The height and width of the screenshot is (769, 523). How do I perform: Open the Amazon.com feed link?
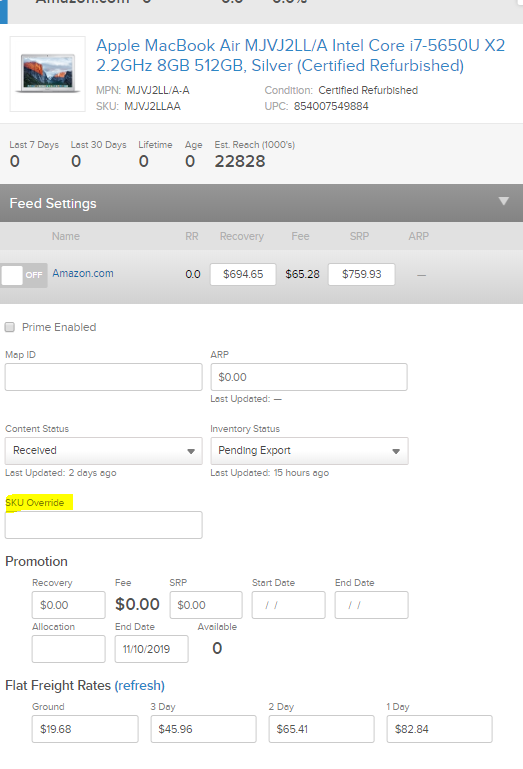(x=83, y=273)
